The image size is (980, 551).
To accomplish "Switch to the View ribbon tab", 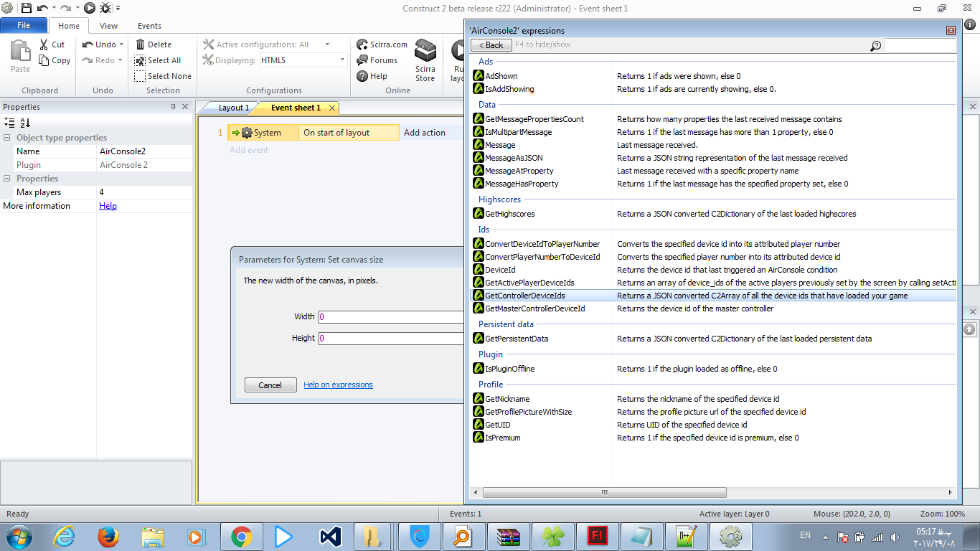I will pyautogui.click(x=108, y=26).
